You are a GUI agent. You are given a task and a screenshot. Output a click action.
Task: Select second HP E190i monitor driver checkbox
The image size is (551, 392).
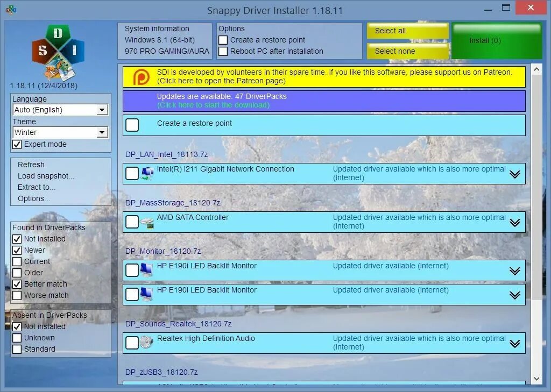(x=132, y=294)
